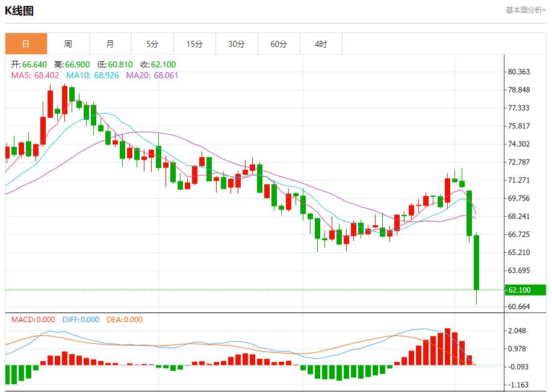Switch to the 4时 four-hour tab
552x392 pixels.
point(321,44)
